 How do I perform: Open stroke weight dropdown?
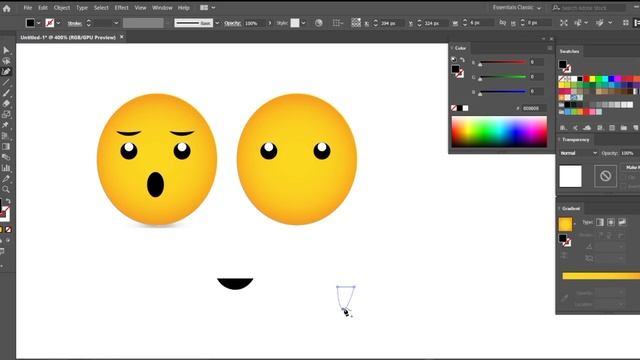[116, 23]
